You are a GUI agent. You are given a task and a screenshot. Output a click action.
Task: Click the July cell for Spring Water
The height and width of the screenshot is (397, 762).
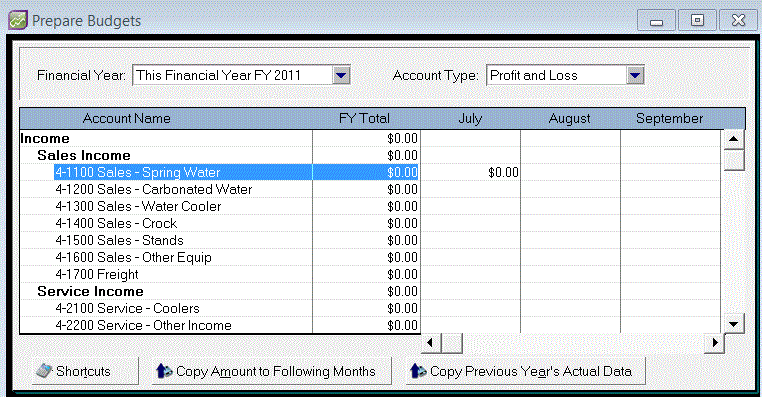(470, 173)
